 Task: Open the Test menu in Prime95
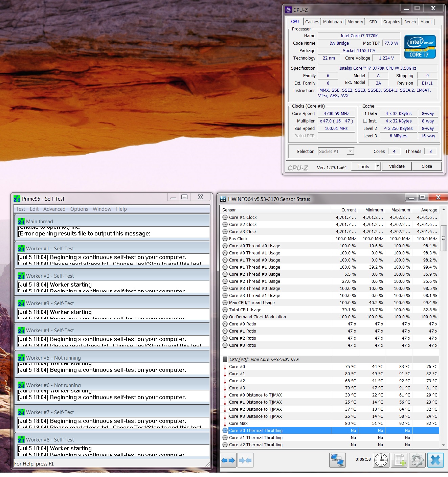coord(20,209)
